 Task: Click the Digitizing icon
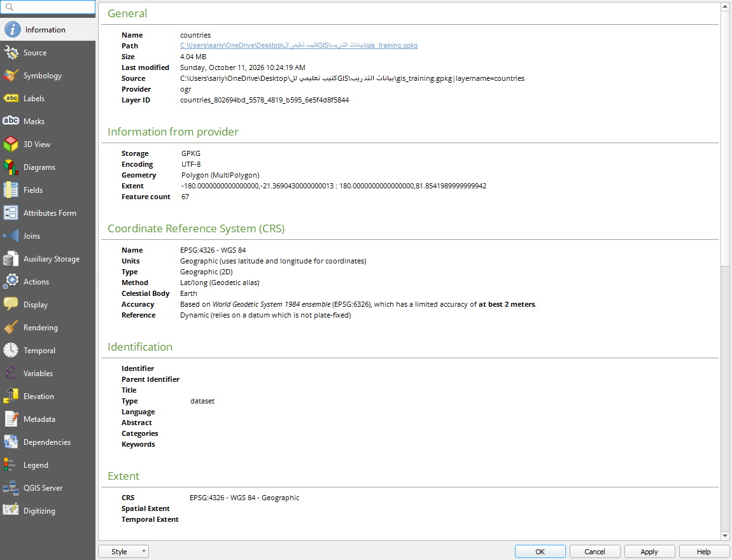[11, 510]
